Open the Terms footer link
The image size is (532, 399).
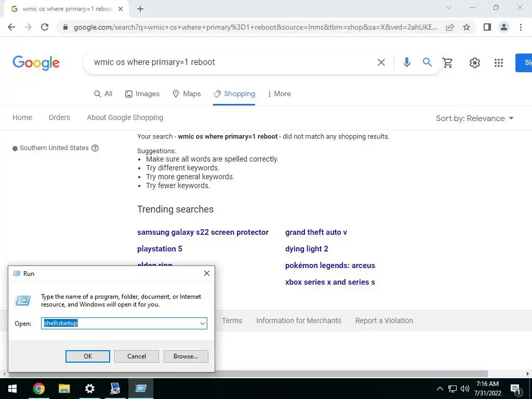[232, 321]
